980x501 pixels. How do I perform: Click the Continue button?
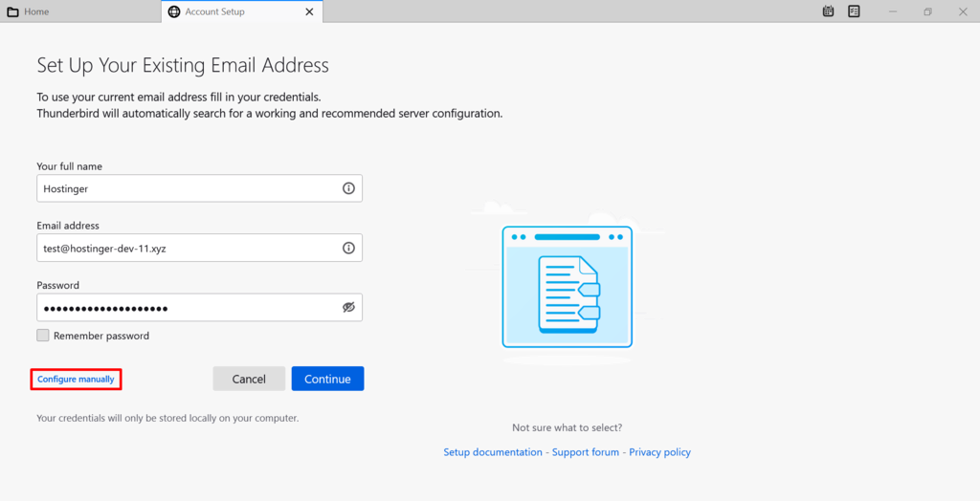(327, 379)
